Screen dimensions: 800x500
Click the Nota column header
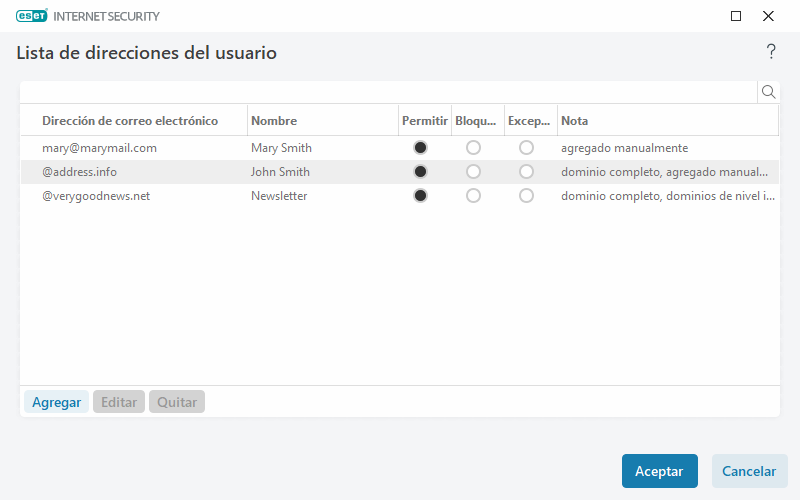click(574, 121)
